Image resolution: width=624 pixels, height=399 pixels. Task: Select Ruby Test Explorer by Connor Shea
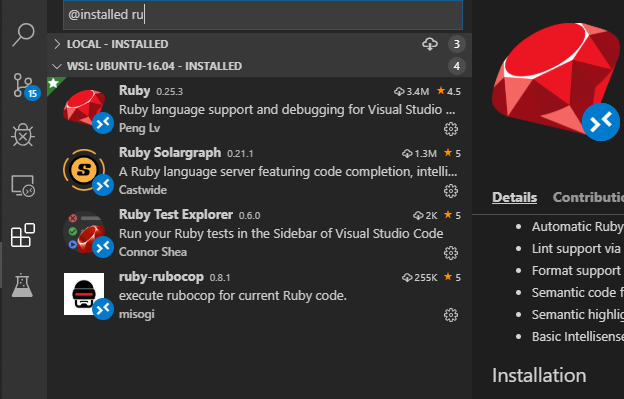[259, 233]
